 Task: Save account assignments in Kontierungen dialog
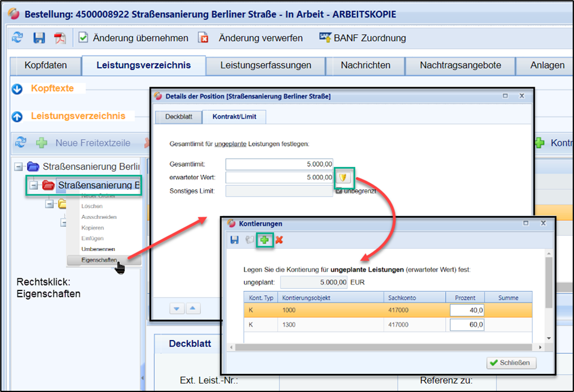click(235, 240)
